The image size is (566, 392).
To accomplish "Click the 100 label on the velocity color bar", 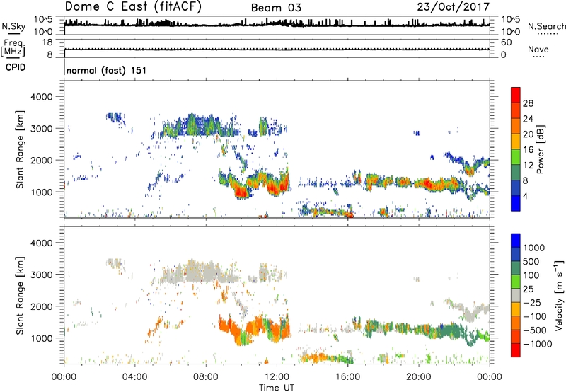I will tap(531, 275).
